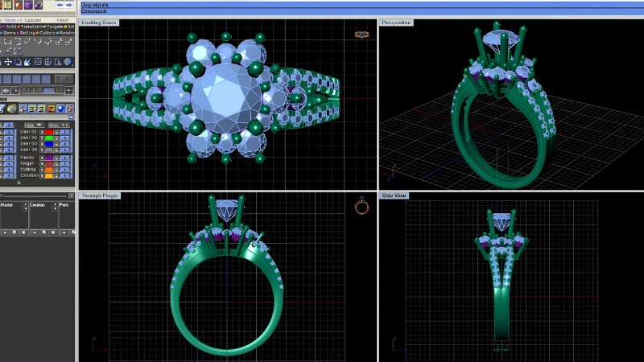Toggle the User 01 layer switch
Screen dimensions: 644x362
[64, 132]
